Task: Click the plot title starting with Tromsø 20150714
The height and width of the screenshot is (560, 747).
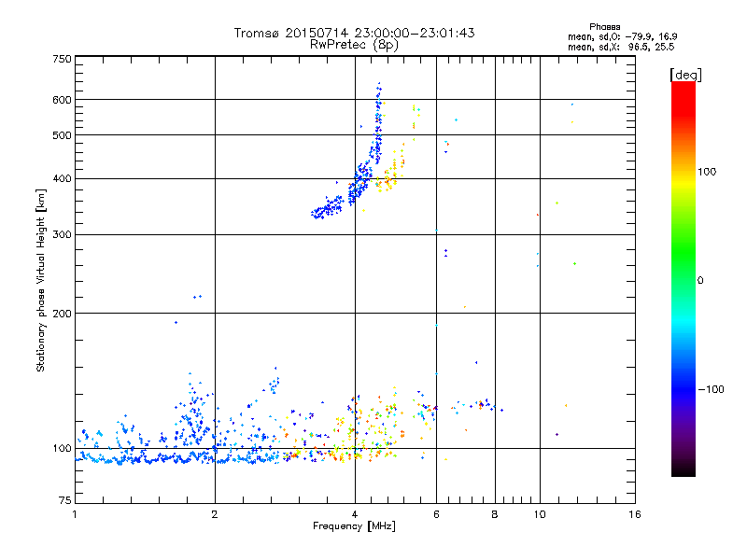Action: (354, 33)
